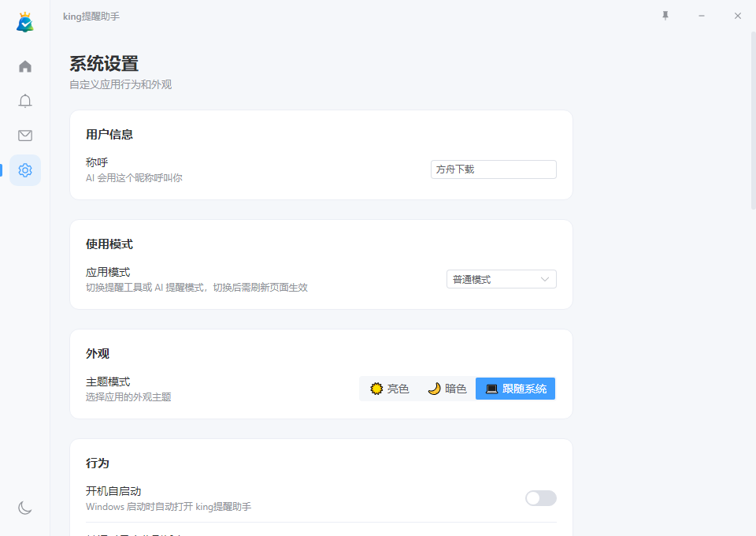Viewport: 756px width, 536px height.
Task: Open notifications via the bell icon
Action: pyautogui.click(x=24, y=101)
